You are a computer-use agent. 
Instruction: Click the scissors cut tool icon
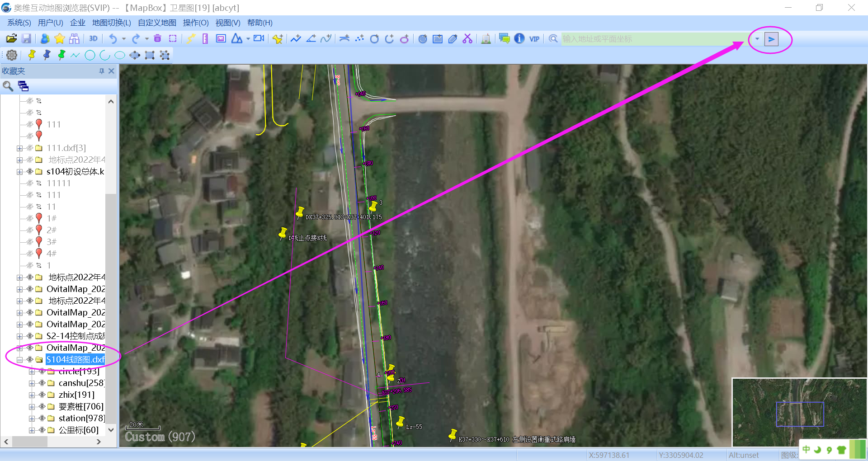click(x=467, y=39)
